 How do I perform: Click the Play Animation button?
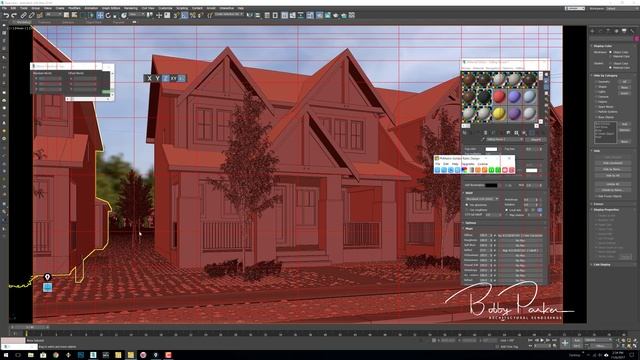click(x=542, y=340)
